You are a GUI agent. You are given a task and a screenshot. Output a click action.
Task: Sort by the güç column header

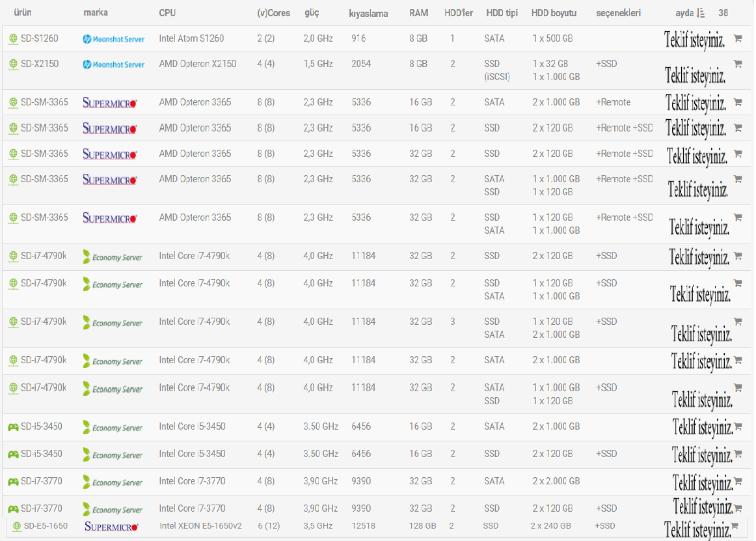click(x=312, y=13)
